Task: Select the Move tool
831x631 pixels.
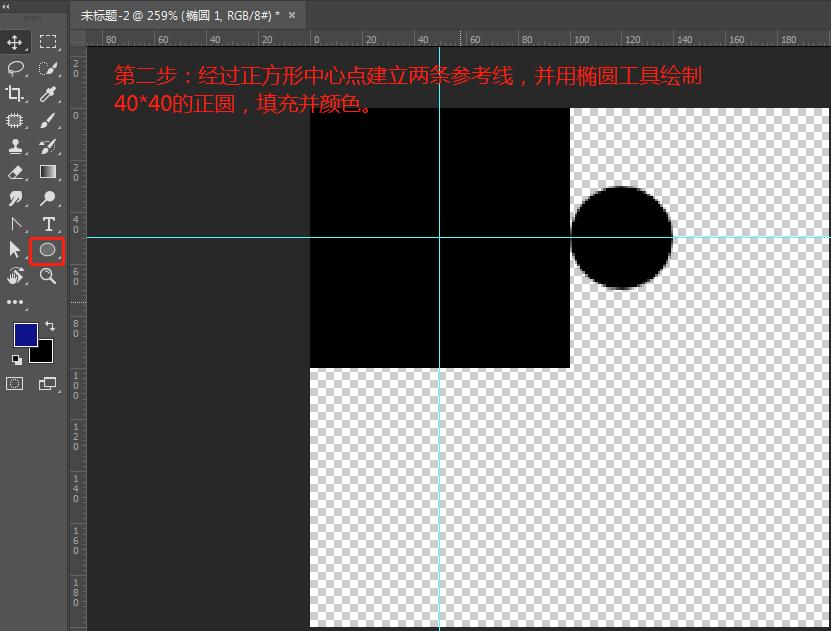Action: 14,42
